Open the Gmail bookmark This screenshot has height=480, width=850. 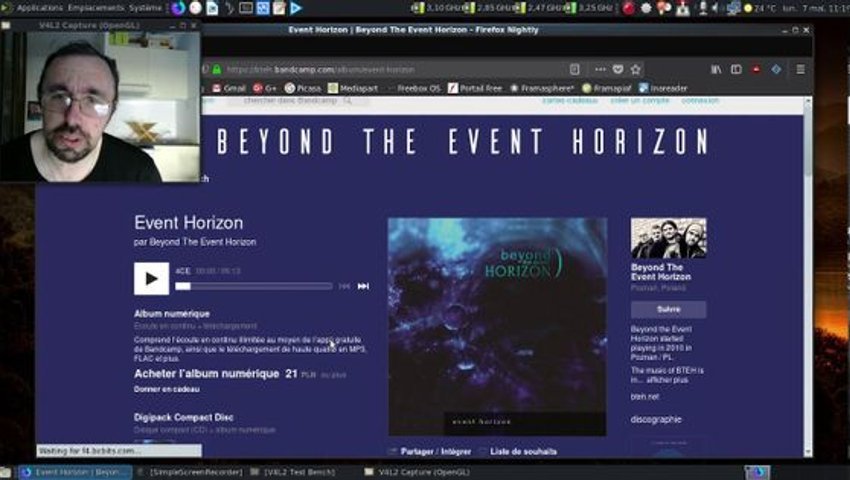[x=229, y=88]
